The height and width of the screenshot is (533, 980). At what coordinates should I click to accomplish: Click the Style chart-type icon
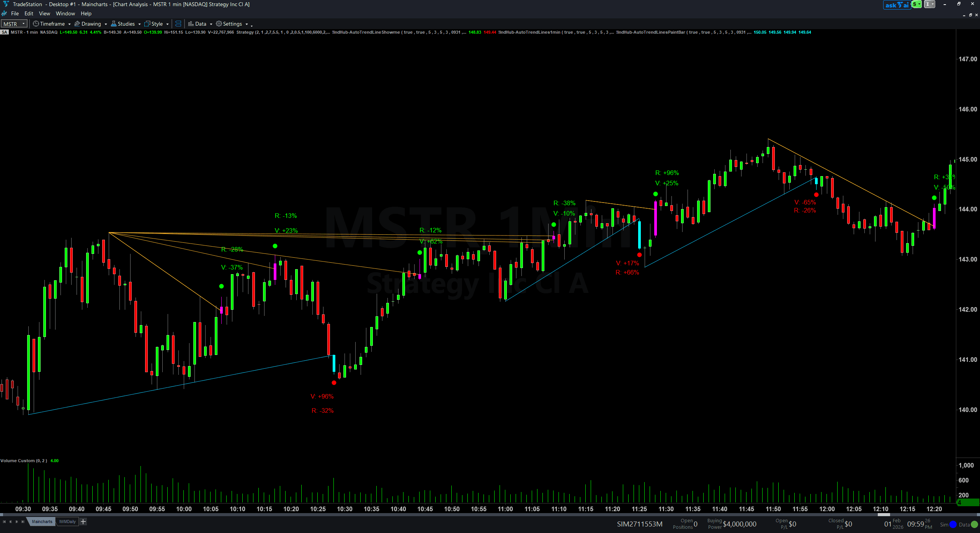147,24
